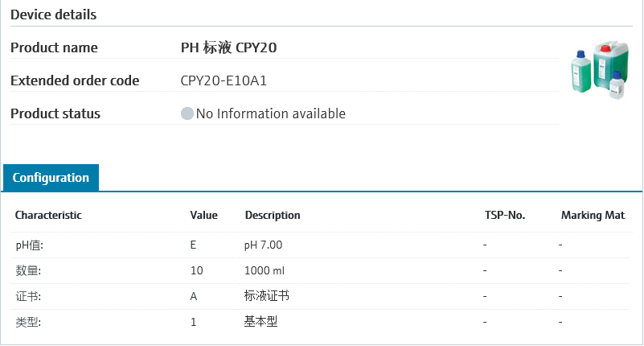Click the product name PH 标液 CPY20
Screen dimensions: 644x346
(228, 48)
